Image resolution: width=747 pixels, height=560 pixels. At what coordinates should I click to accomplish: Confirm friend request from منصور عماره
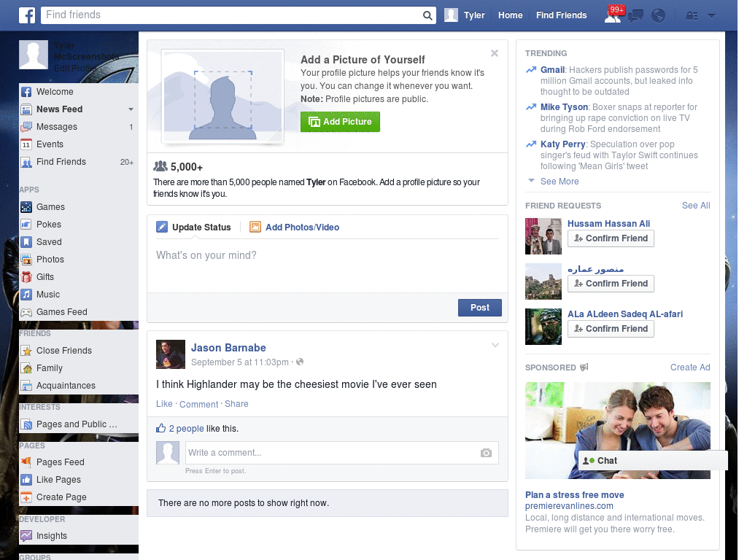pos(611,284)
